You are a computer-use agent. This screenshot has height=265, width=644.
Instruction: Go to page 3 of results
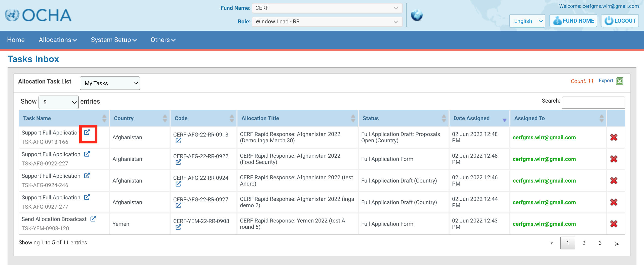click(x=600, y=243)
